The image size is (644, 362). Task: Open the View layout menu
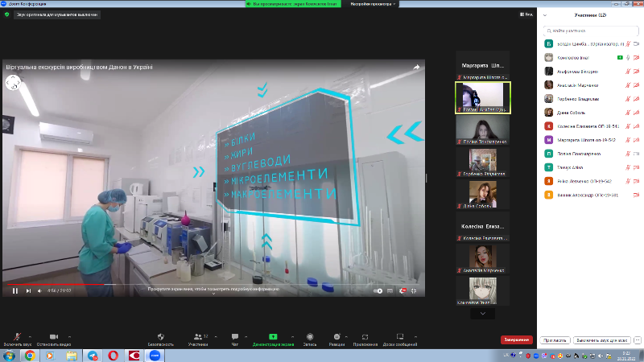point(528,15)
